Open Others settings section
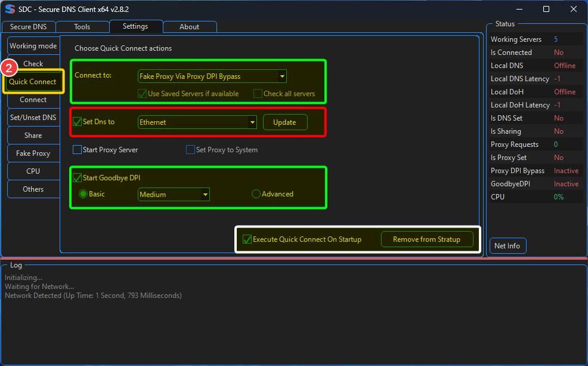 coord(33,189)
